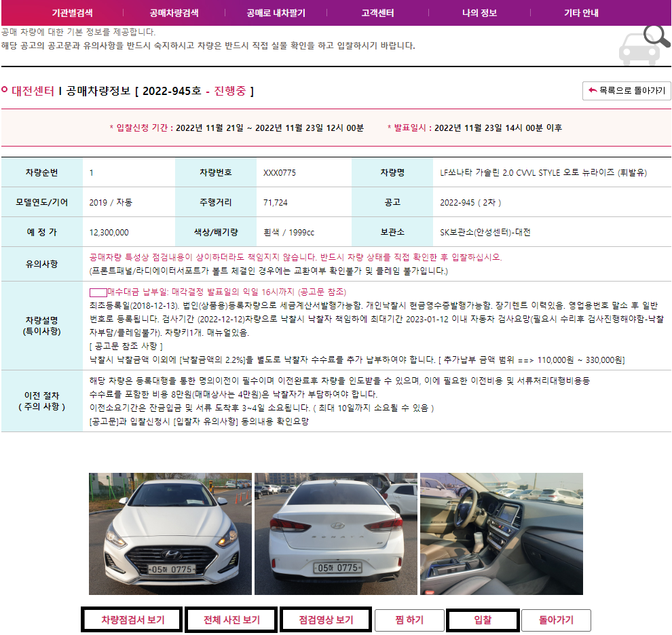Viewport: 672px width, 635px height.
Task: Click the 차량순번 header cell
Action: click(x=41, y=172)
